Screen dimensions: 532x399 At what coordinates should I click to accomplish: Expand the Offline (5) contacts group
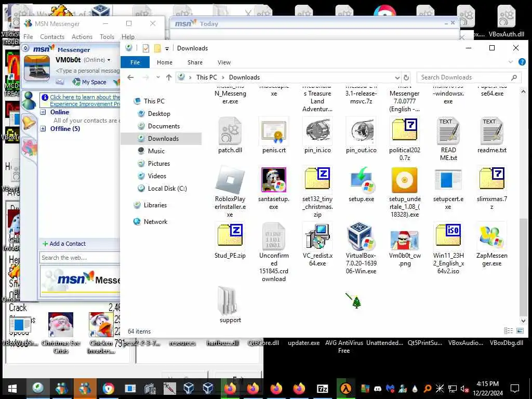click(x=43, y=129)
